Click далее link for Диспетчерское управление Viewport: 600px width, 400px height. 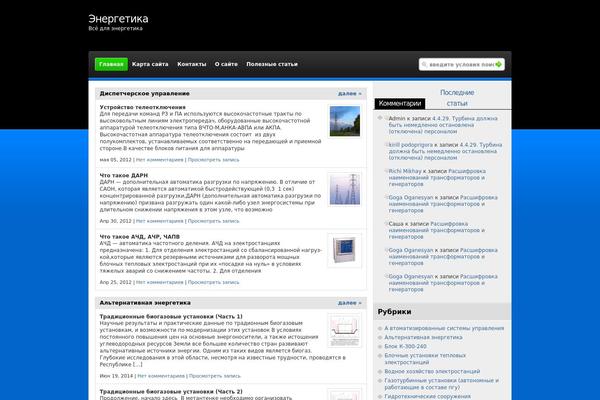tap(349, 93)
